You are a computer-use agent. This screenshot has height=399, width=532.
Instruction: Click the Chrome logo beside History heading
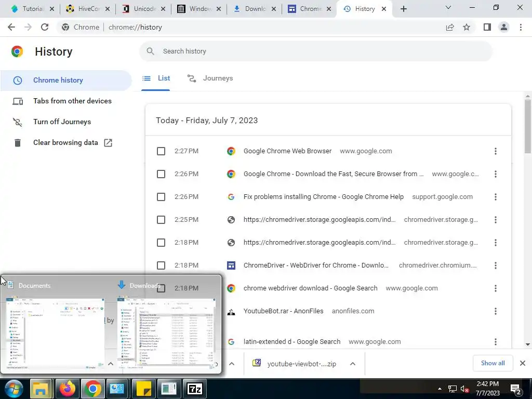point(17,51)
